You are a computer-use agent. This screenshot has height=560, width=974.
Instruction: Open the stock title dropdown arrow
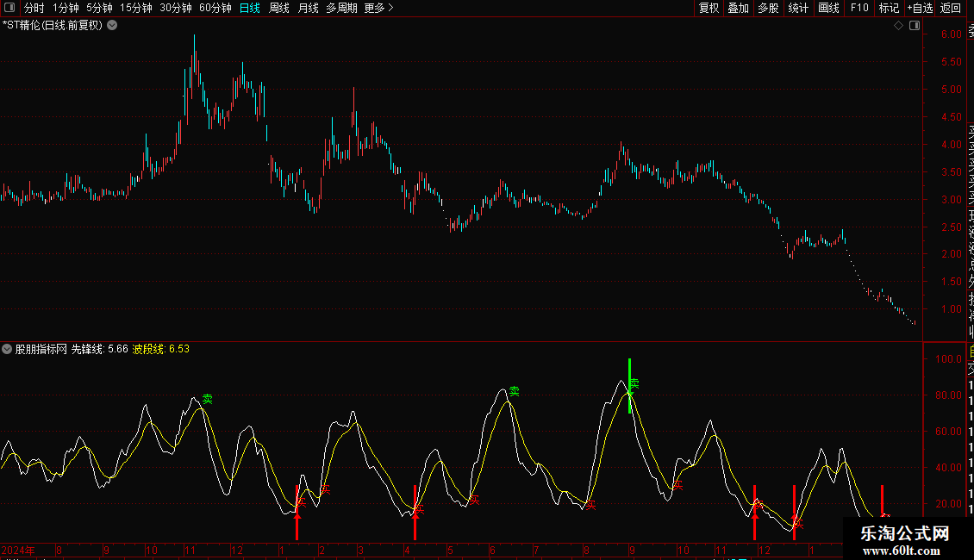click(x=112, y=26)
